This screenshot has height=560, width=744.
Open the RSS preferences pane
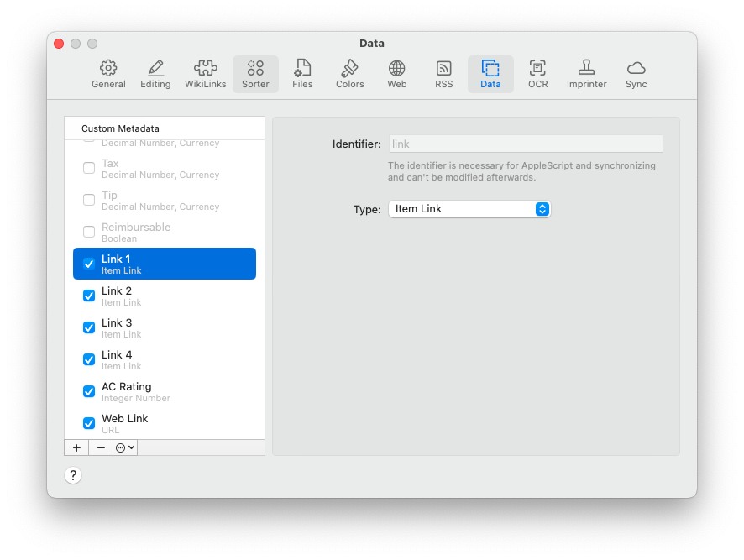pos(443,75)
